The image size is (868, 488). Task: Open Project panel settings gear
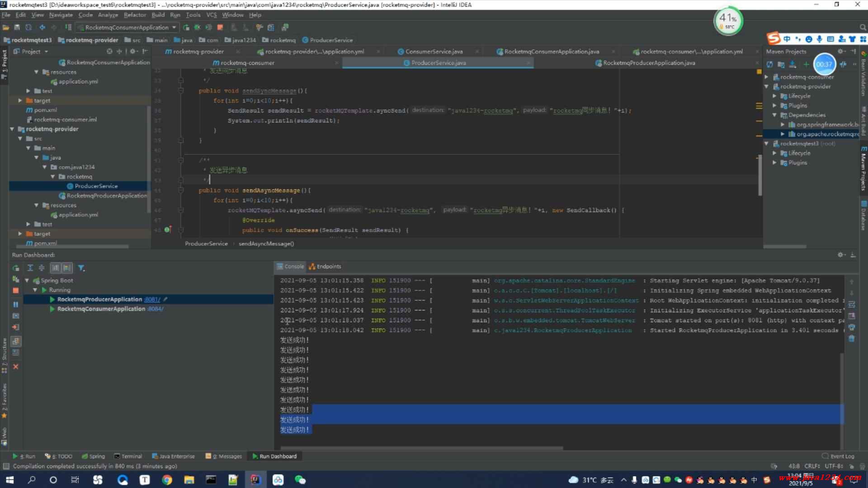(133, 52)
